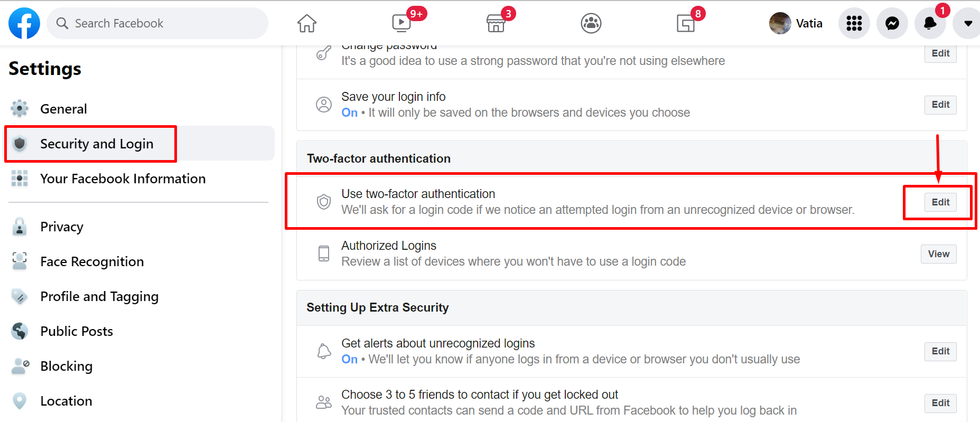The width and height of the screenshot is (980, 422).
Task: Edit trusted contacts friends setting
Action: [x=940, y=403]
